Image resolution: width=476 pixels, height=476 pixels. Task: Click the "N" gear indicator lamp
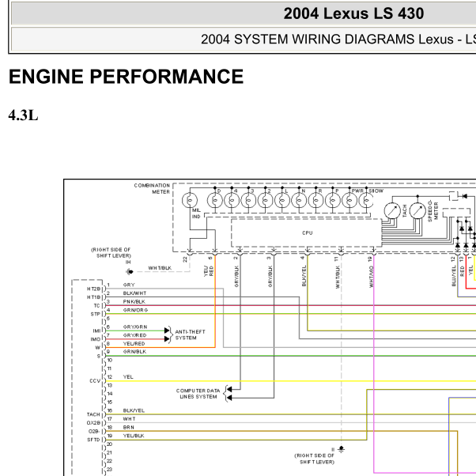(x=299, y=201)
